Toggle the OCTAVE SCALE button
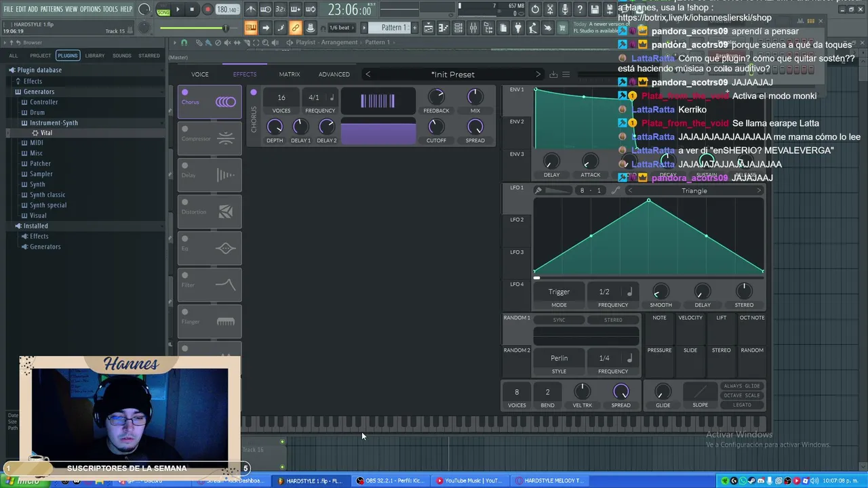 [x=742, y=396]
